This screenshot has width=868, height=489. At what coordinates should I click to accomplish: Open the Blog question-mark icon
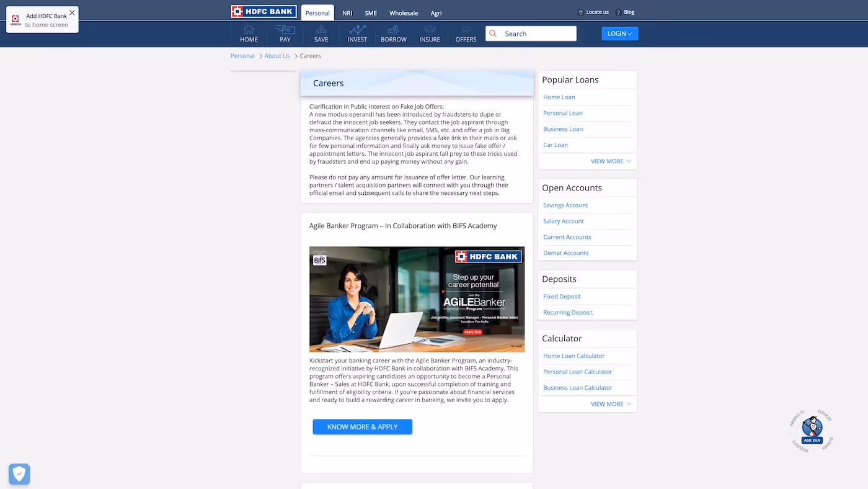click(x=618, y=12)
